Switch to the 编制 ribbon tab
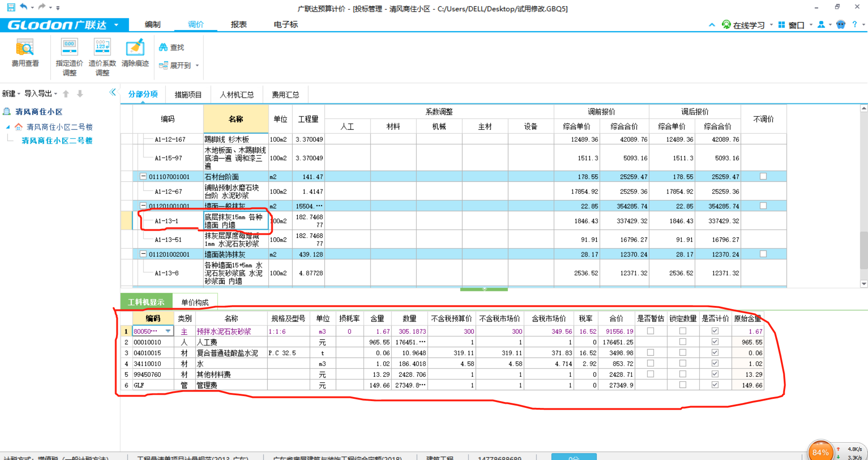 [x=153, y=24]
